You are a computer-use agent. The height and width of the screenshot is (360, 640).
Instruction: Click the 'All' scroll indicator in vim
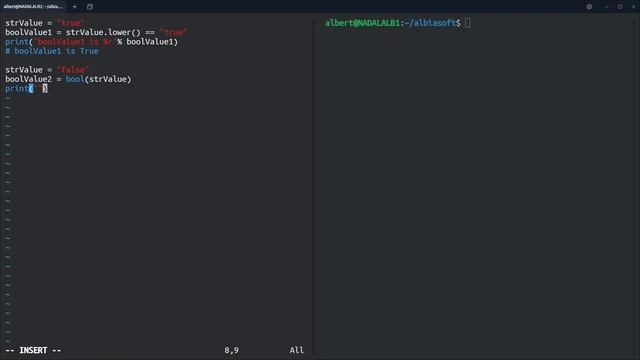(297, 350)
